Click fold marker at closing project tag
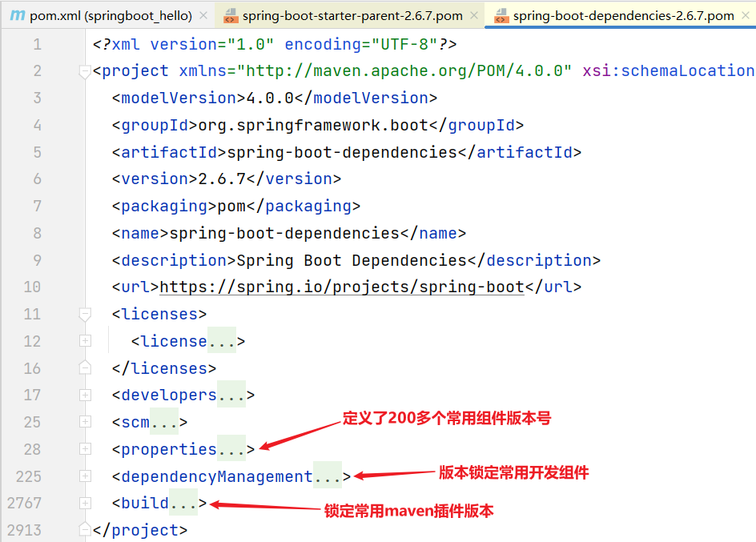The width and height of the screenshot is (756, 542). [85, 530]
